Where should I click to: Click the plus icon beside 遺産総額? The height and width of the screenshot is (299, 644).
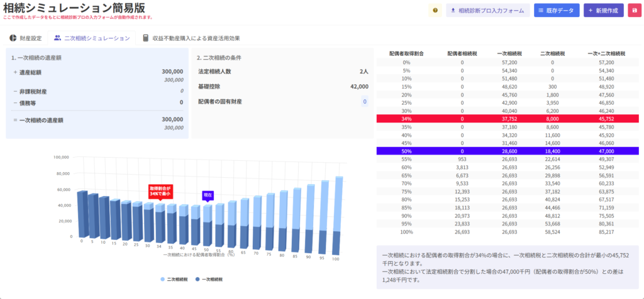(x=15, y=72)
